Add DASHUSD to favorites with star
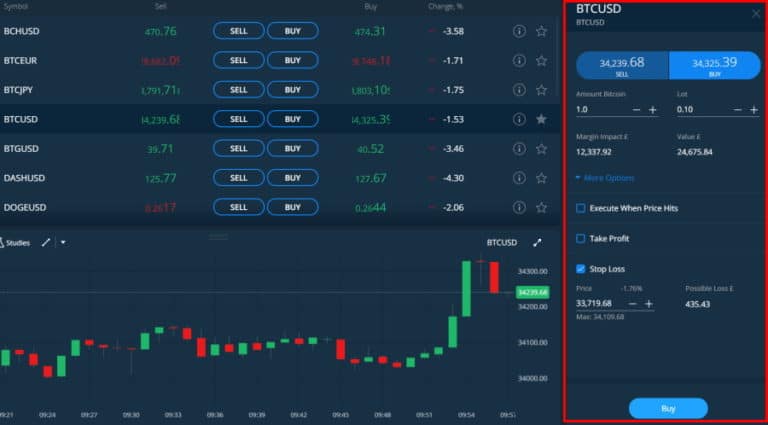Image resolution: width=768 pixels, height=425 pixels. [x=541, y=178]
